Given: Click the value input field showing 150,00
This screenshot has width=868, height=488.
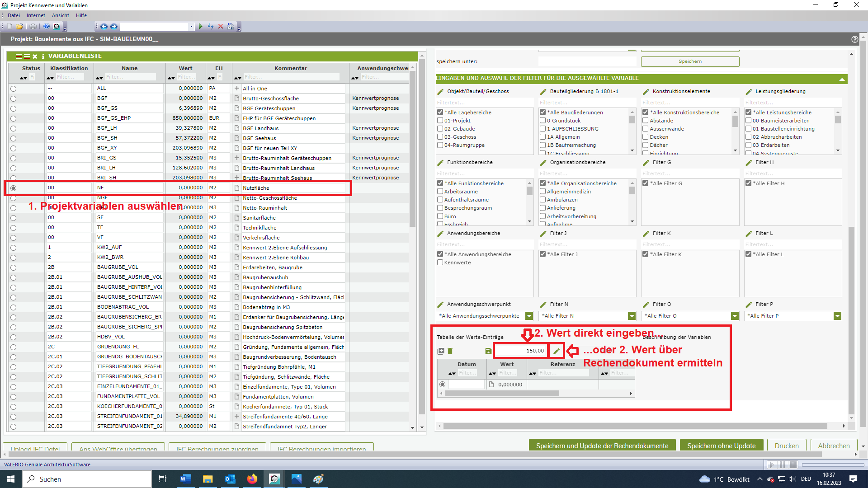Looking at the screenshot, I should coord(521,351).
